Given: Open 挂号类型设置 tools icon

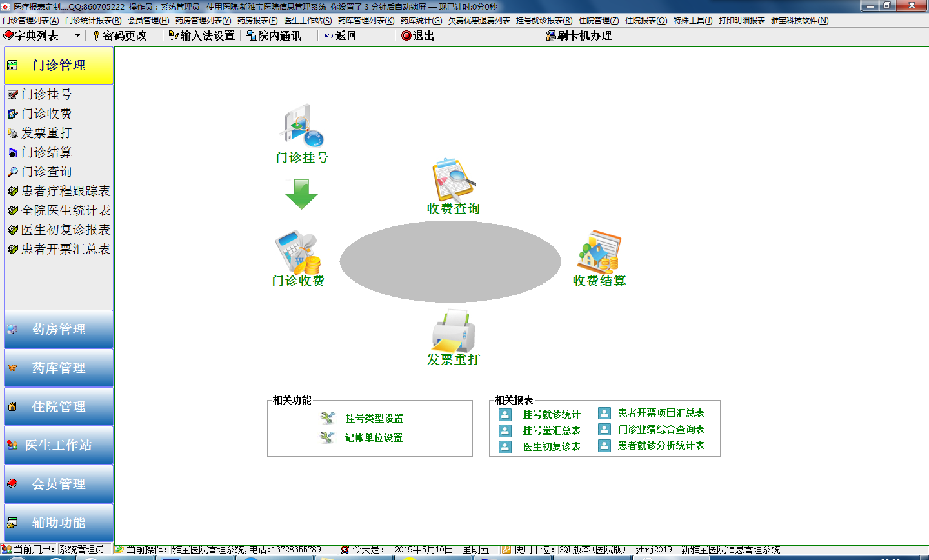Looking at the screenshot, I should 328,418.
